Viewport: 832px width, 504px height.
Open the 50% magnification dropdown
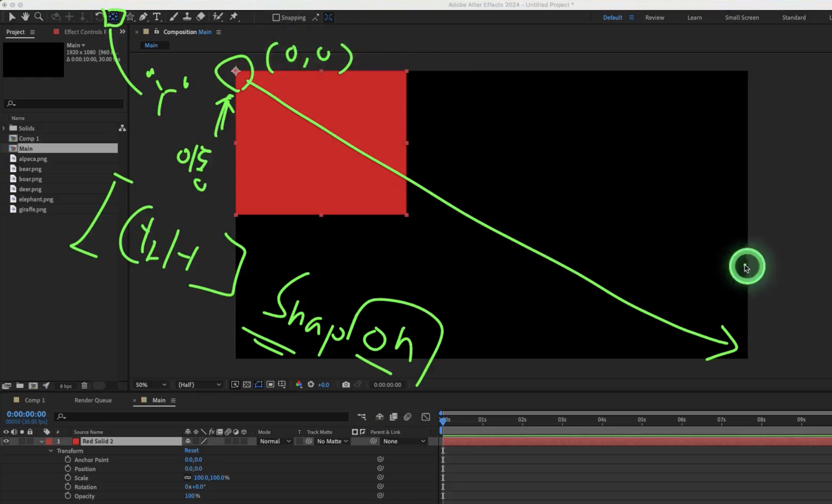[x=151, y=385]
